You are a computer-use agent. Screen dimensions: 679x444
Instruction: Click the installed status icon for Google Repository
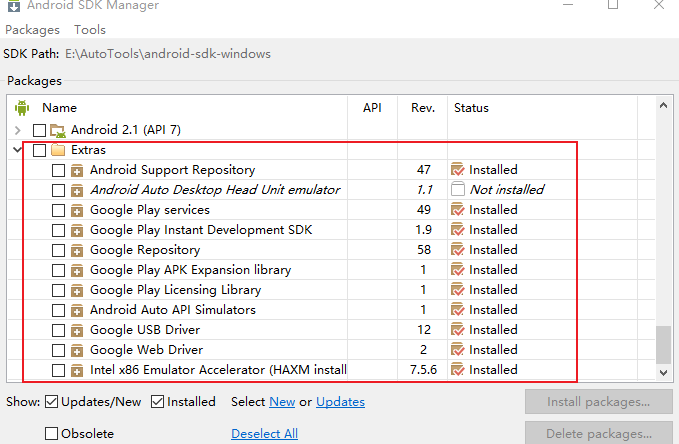pos(458,250)
